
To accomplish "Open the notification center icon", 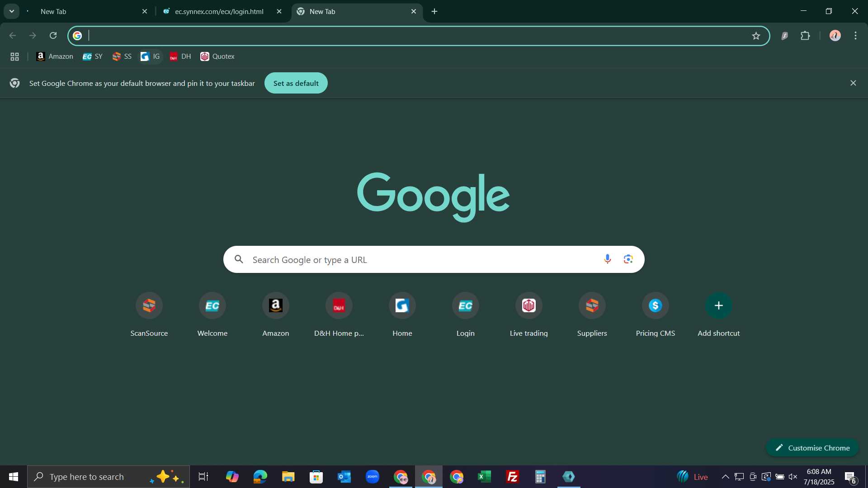I will [850, 477].
